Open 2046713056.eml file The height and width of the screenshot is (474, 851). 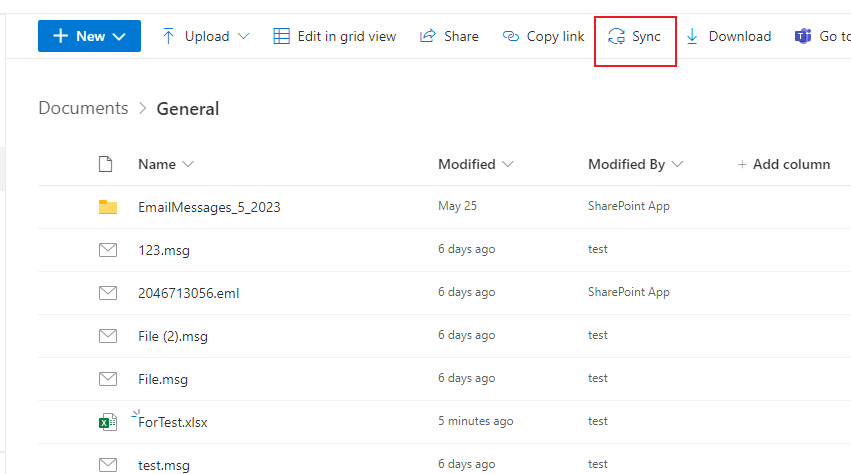(x=188, y=293)
